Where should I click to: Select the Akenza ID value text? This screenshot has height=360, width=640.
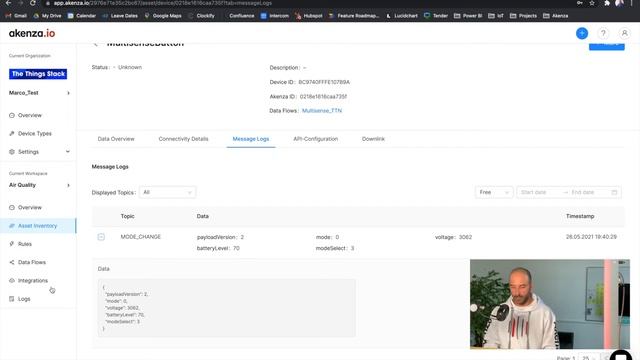pos(323,96)
